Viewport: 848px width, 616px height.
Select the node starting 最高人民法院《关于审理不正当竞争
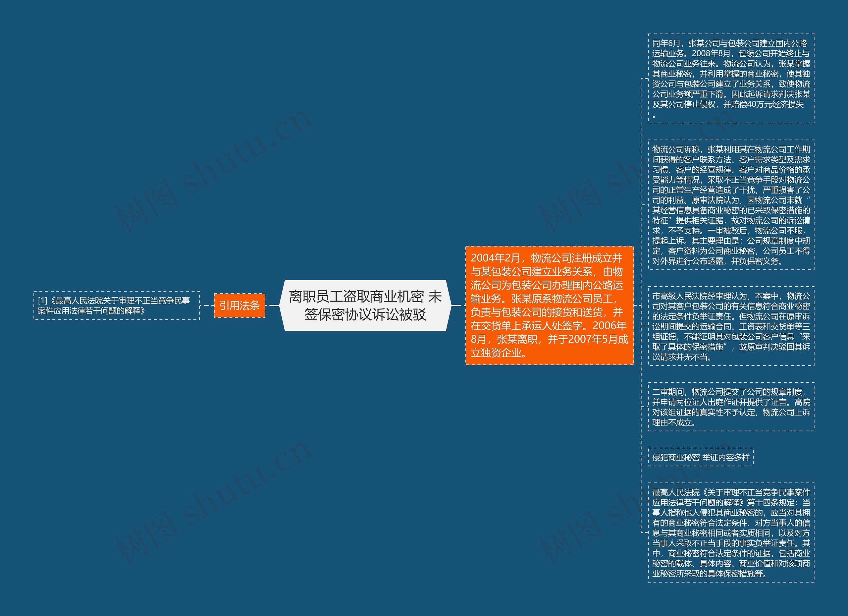[731, 532]
